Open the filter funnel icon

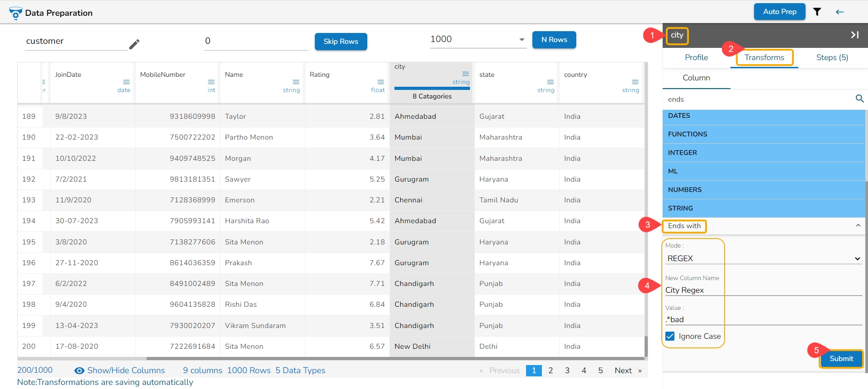(x=817, y=12)
